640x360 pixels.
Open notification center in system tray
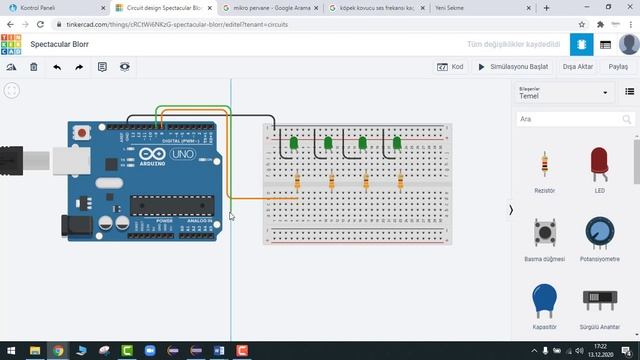(626, 351)
